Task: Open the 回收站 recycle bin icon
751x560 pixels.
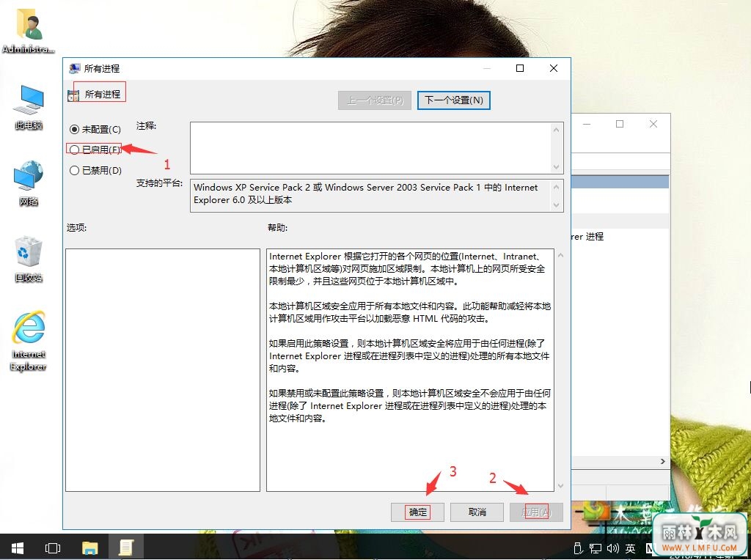Action: pyautogui.click(x=29, y=259)
